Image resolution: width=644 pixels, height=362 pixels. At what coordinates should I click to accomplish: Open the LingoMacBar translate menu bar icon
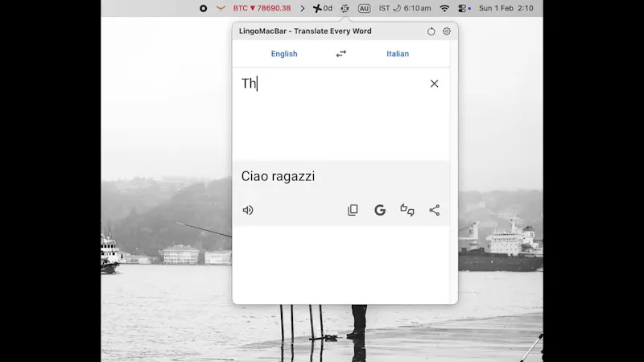coord(345,8)
